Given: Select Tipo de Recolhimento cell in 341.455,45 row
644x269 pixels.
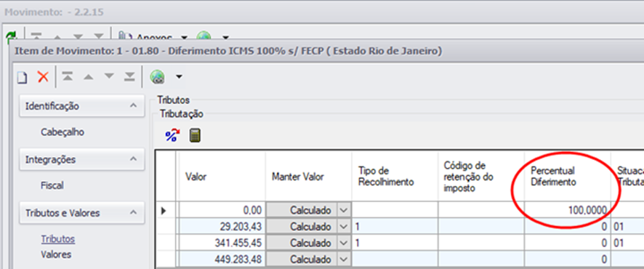Looking at the screenshot, I should coord(395,243).
